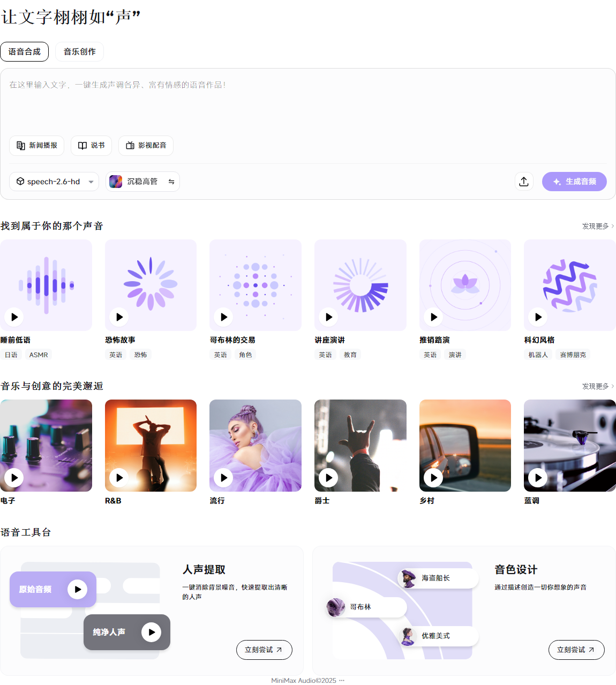Switch to the 音乐创作 tab

[x=79, y=52]
